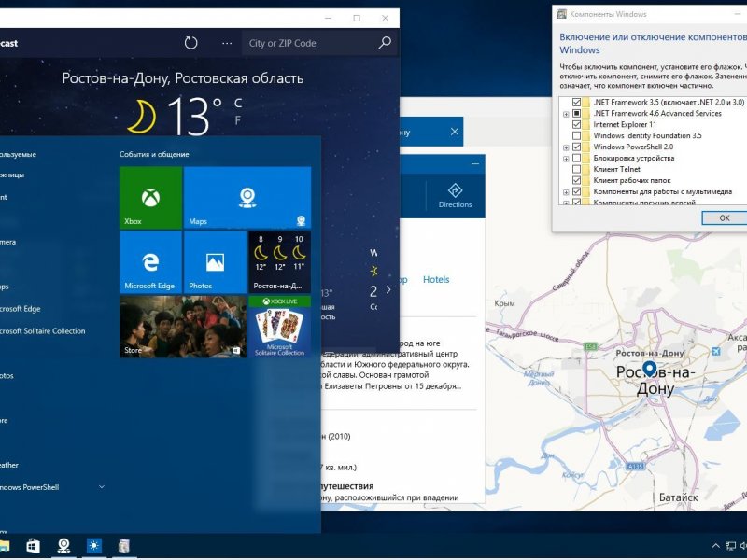Viewport: 747px width, 560px height.
Task: Switch temperature unit to Fahrenheit
Action: click(238, 120)
